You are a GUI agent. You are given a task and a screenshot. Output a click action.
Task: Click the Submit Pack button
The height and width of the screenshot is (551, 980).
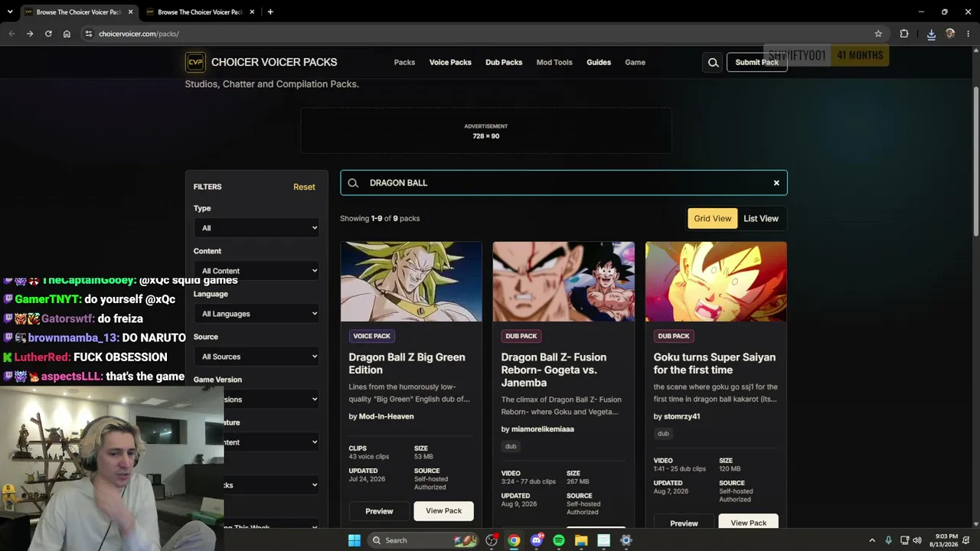coord(756,63)
